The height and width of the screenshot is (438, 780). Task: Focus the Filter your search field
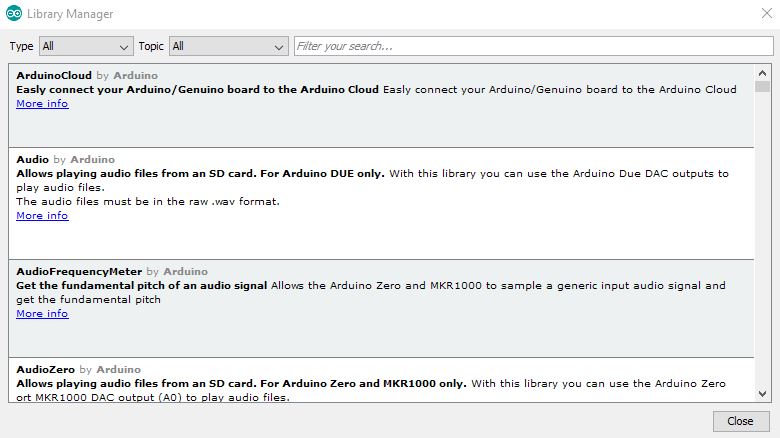(x=533, y=46)
